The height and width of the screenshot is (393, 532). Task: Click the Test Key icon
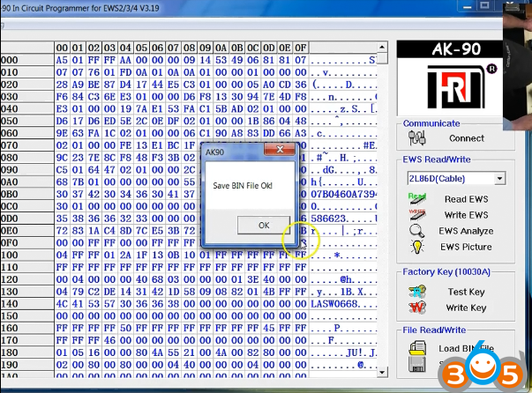417,292
